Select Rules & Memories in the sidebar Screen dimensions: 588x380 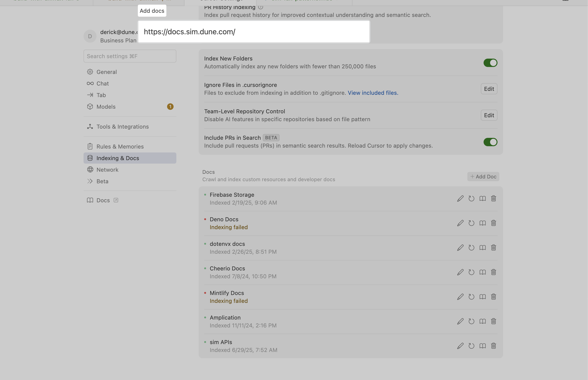[120, 147]
